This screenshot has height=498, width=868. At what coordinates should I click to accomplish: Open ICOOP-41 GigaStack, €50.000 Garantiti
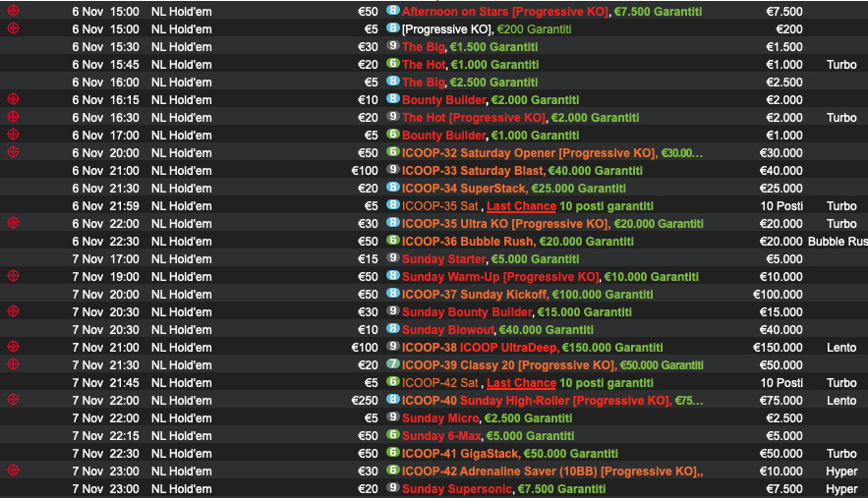(x=510, y=454)
